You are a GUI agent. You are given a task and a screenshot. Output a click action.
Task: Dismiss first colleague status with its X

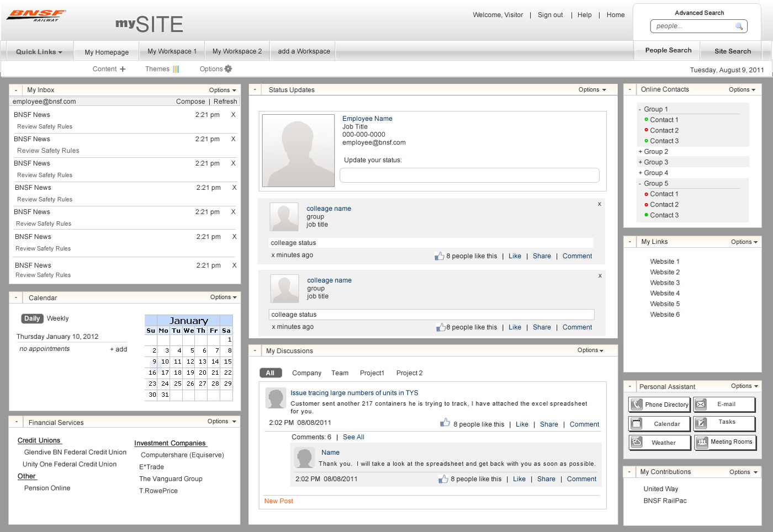click(x=600, y=204)
